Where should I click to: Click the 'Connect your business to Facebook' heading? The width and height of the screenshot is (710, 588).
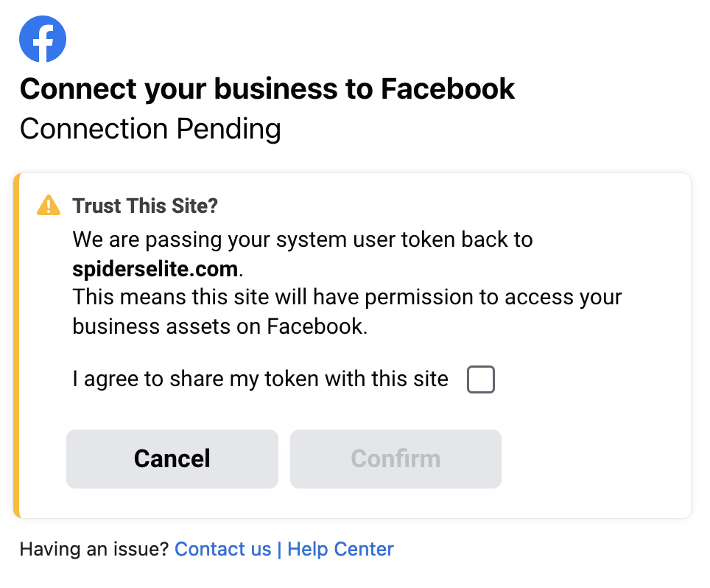tap(267, 88)
